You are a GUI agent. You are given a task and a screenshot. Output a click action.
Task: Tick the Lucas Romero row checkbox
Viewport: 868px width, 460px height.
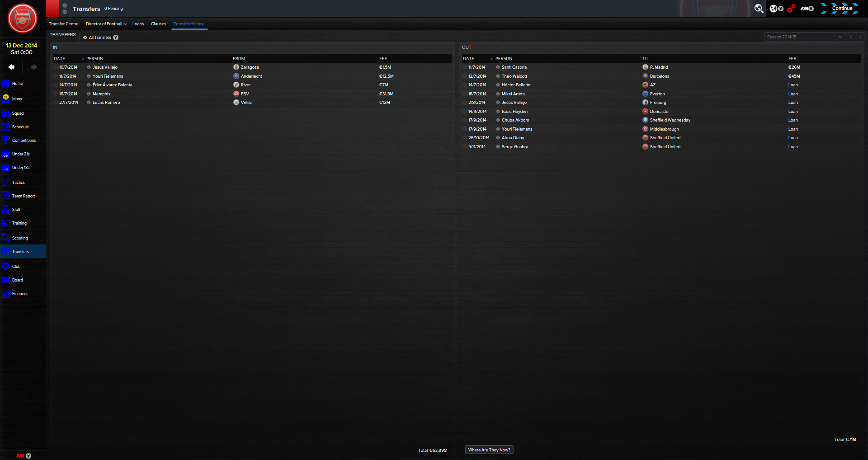(x=56, y=103)
